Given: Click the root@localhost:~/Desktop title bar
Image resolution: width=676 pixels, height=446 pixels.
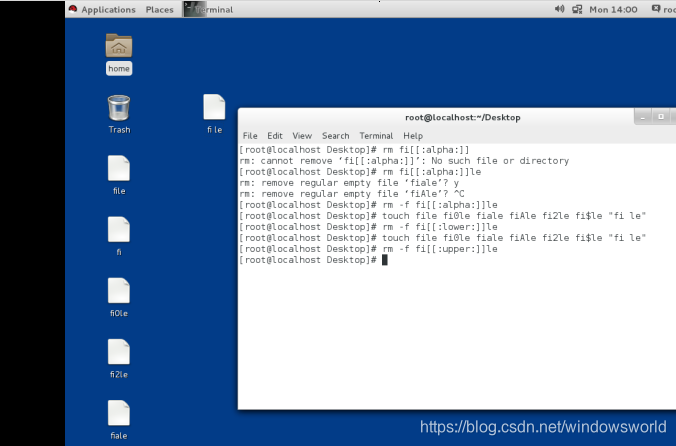Looking at the screenshot, I should (463, 117).
